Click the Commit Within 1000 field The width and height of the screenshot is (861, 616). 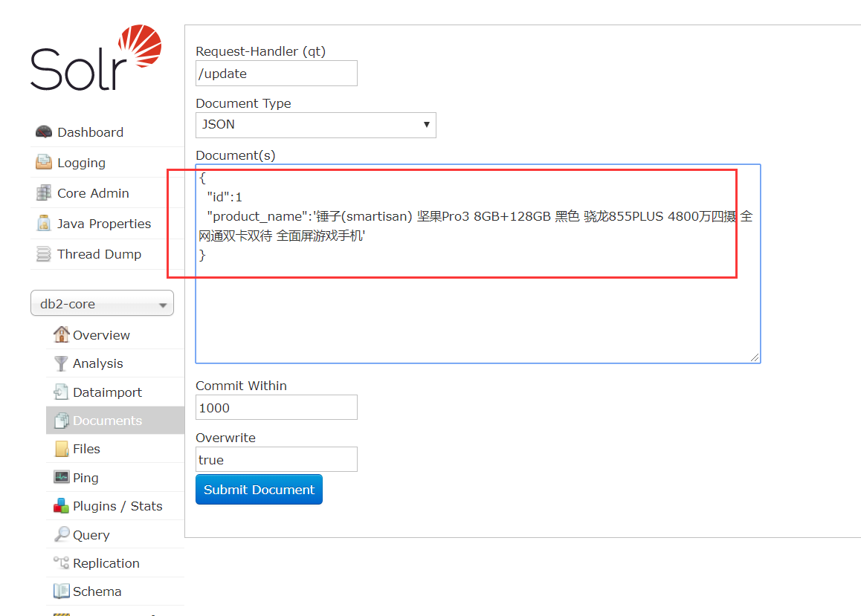point(276,407)
